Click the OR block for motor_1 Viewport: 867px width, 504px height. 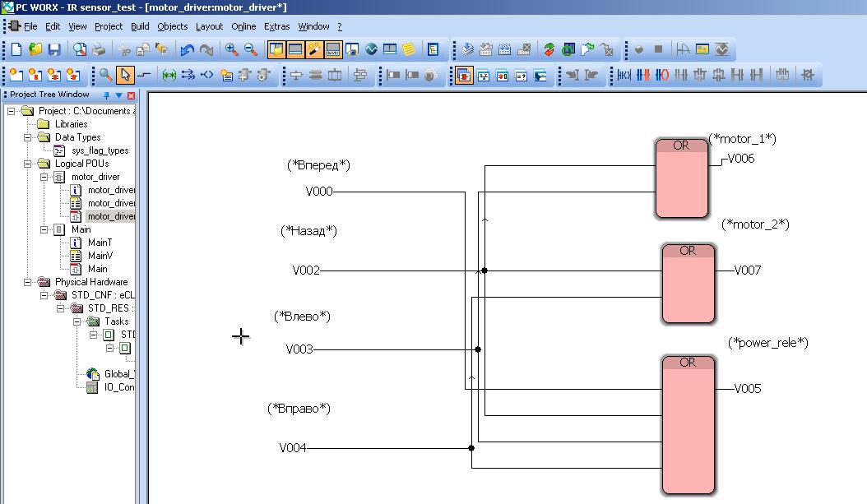(681, 179)
